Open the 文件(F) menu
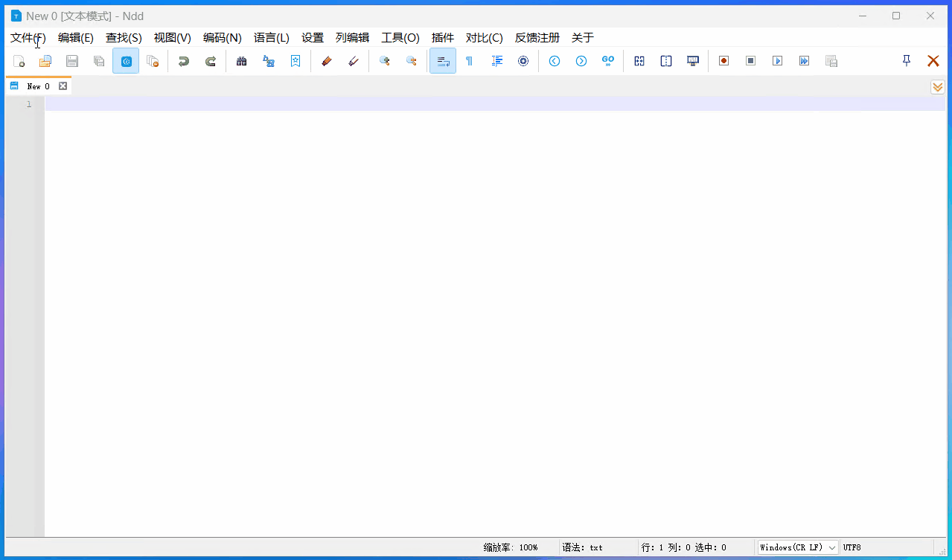The height and width of the screenshot is (560, 952). click(x=28, y=38)
